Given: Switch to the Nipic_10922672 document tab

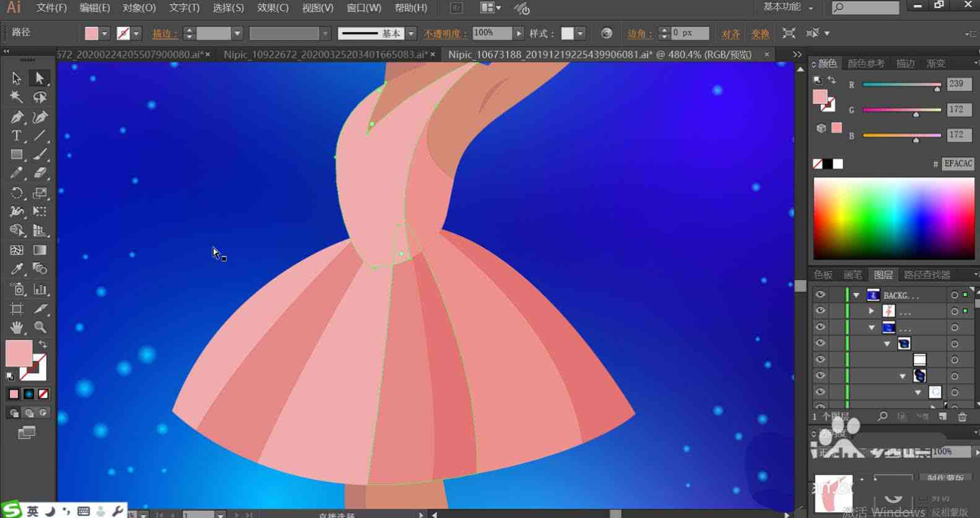Looking at the screenshot, I should coord(325,55).
